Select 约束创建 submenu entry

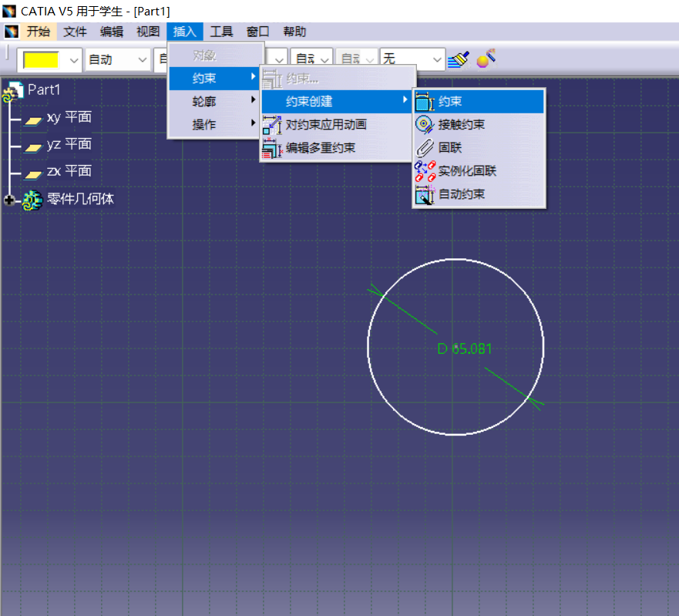337,101
